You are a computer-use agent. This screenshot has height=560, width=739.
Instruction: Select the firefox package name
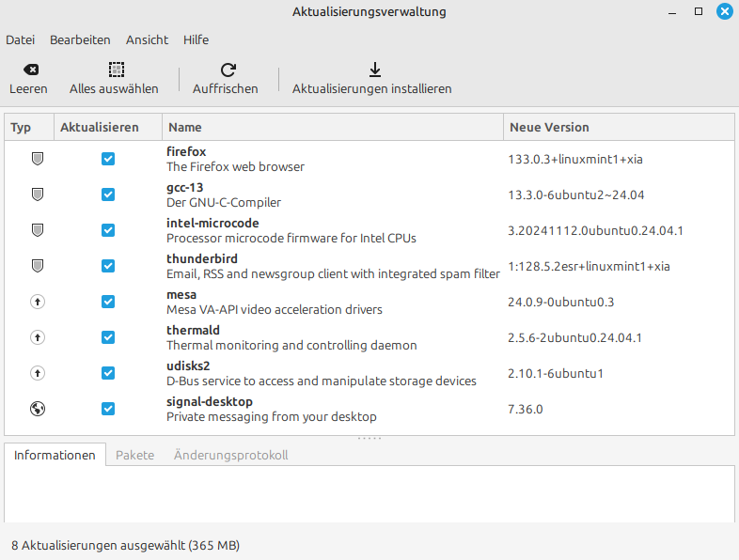[186, 151]
